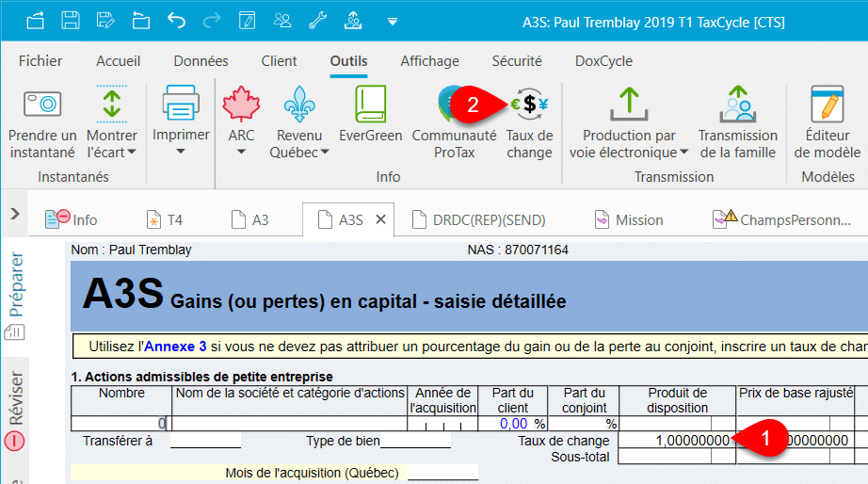The width and height of the screenshot is (868, 484).
Task: Click the Mois de l'acquisition (Québec) field
Action: [442, 473]
